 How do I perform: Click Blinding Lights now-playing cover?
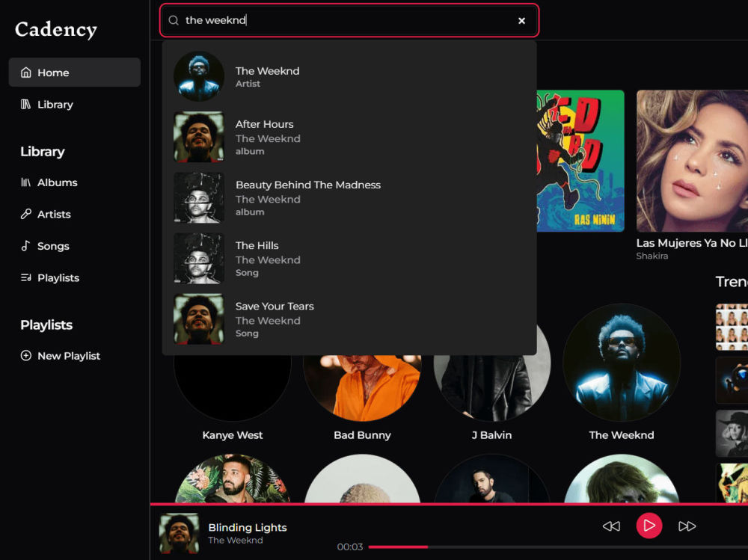[179, 533]
